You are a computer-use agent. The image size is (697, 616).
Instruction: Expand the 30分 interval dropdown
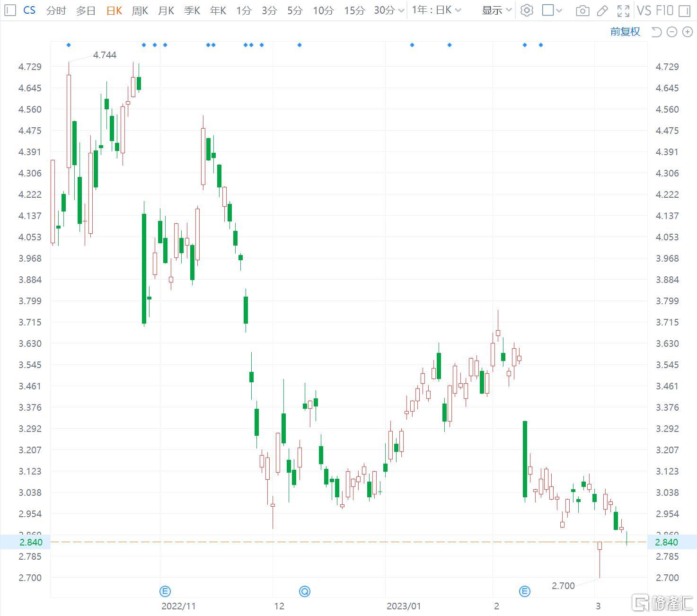click(x=389, y=10)
